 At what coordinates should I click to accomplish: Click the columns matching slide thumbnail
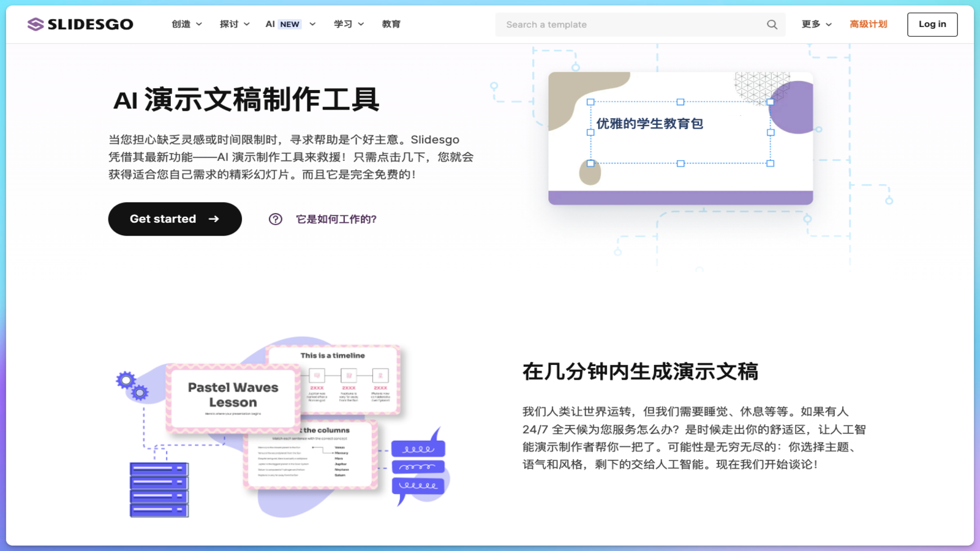pyautogui.click(x=310, y=454)
